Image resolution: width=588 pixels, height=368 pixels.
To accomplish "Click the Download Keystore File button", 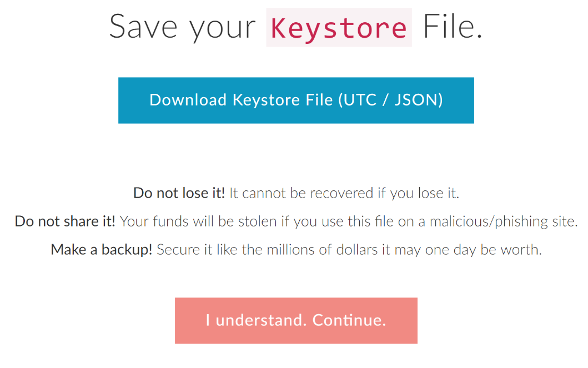I will click(x=296, y=100).
